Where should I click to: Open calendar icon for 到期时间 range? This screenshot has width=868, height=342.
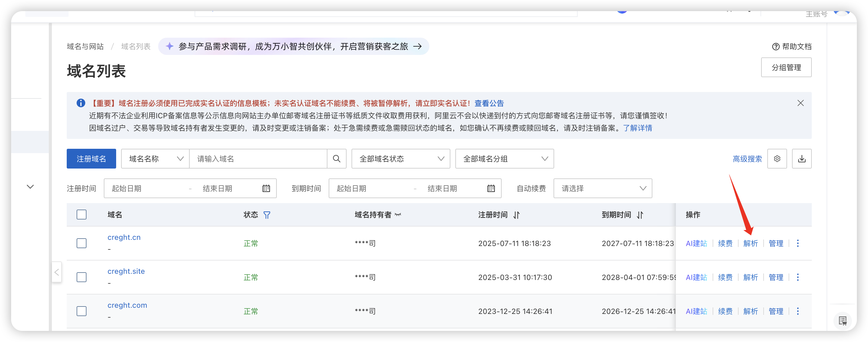point(491,188)
